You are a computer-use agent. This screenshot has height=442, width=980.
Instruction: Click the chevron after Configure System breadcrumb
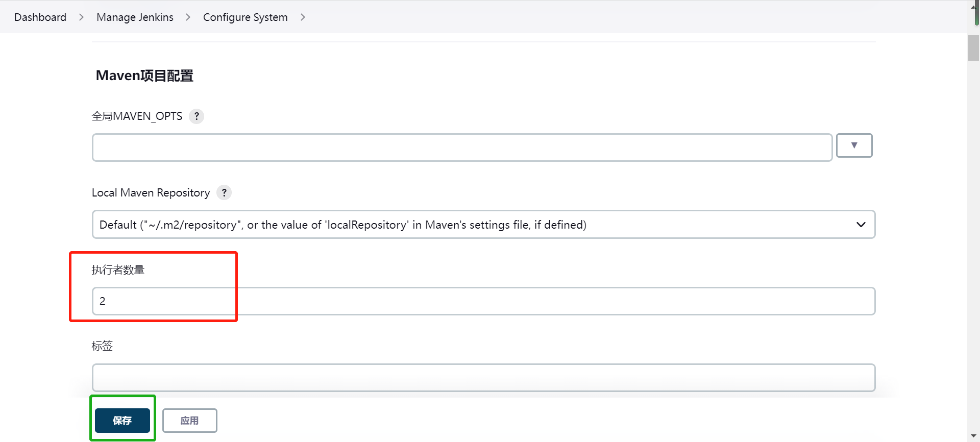tap(303, 17)
